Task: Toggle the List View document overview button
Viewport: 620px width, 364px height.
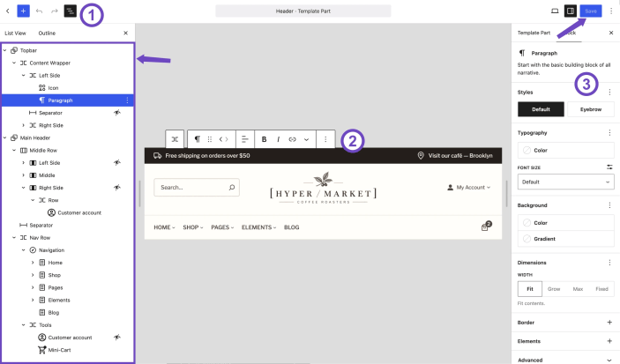Action: pyautogui.click(x=71, y=11)
